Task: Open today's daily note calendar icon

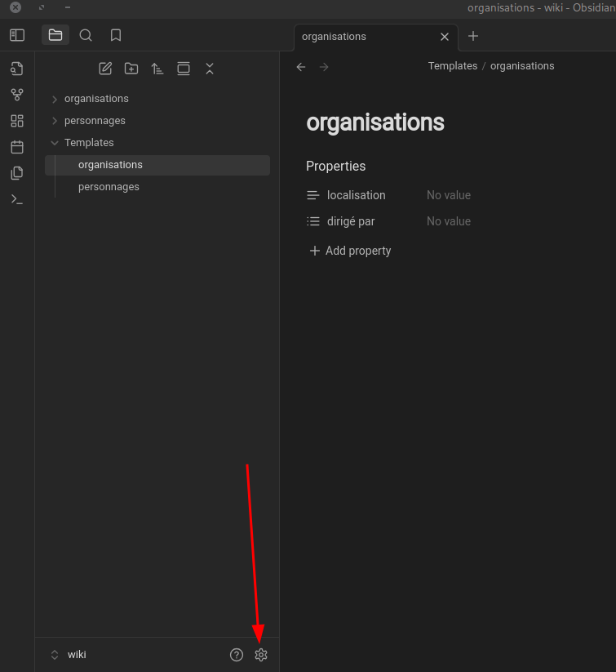Action: pyautogui.click(x=17, y=147)
